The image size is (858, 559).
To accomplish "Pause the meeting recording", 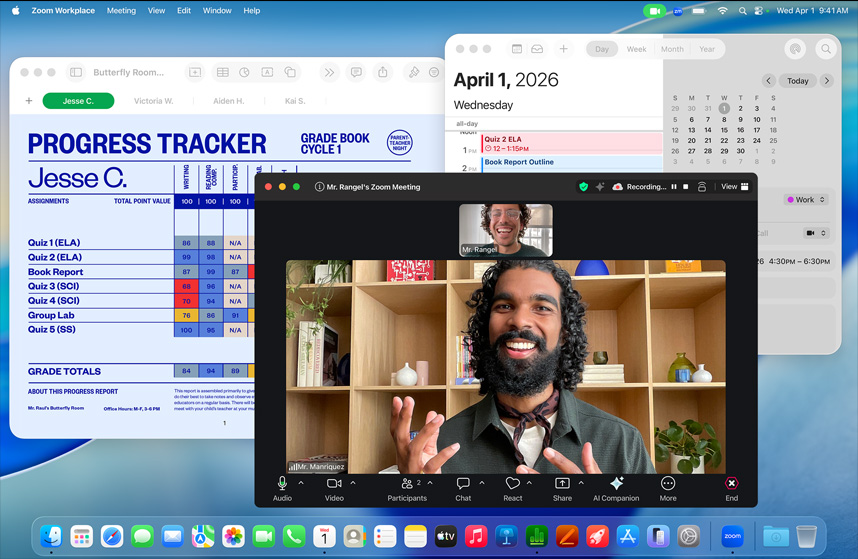I will click(674, 187).
